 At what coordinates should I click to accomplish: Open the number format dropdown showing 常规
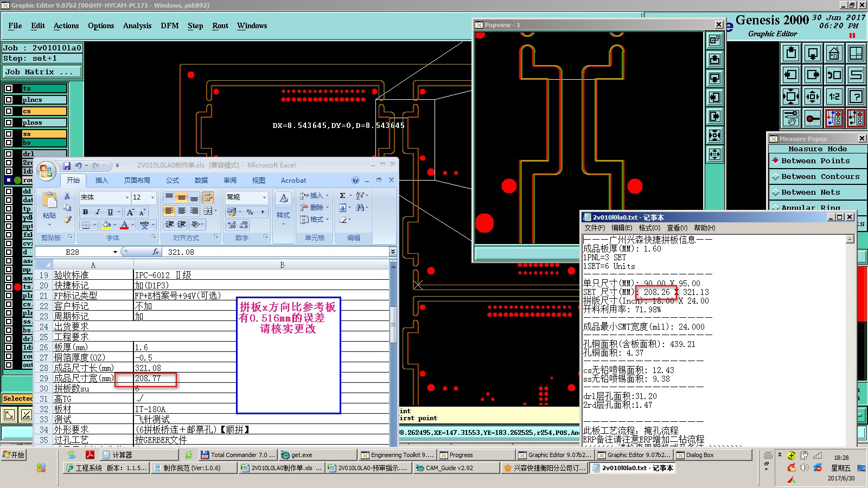(264, 197)
